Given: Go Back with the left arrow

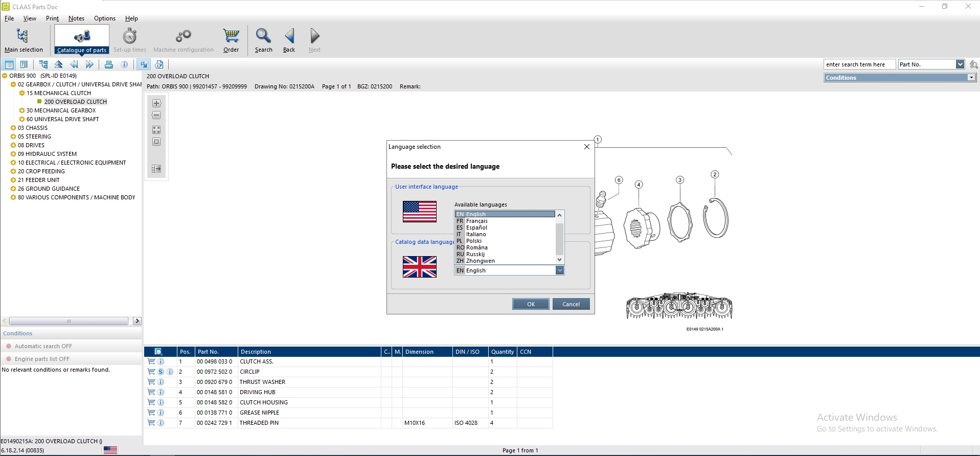Looking at the screenshot, I should click(x=289, y=40).
